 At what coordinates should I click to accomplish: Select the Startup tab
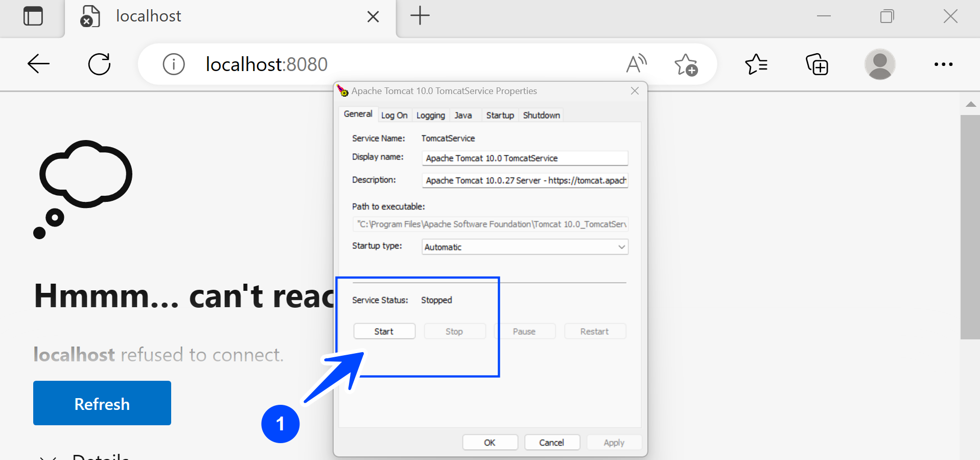(x=500, y=116)
